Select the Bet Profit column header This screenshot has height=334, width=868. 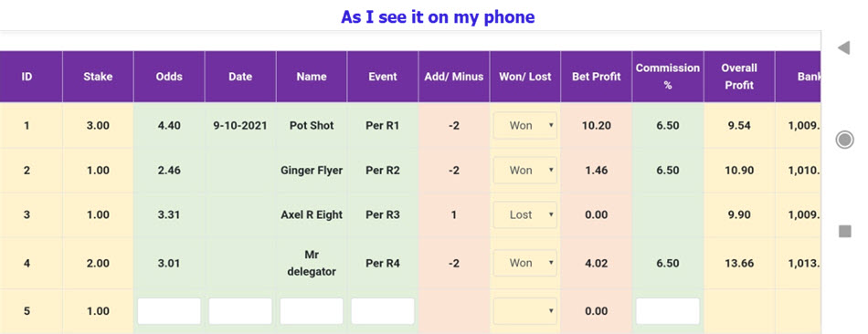597,77
